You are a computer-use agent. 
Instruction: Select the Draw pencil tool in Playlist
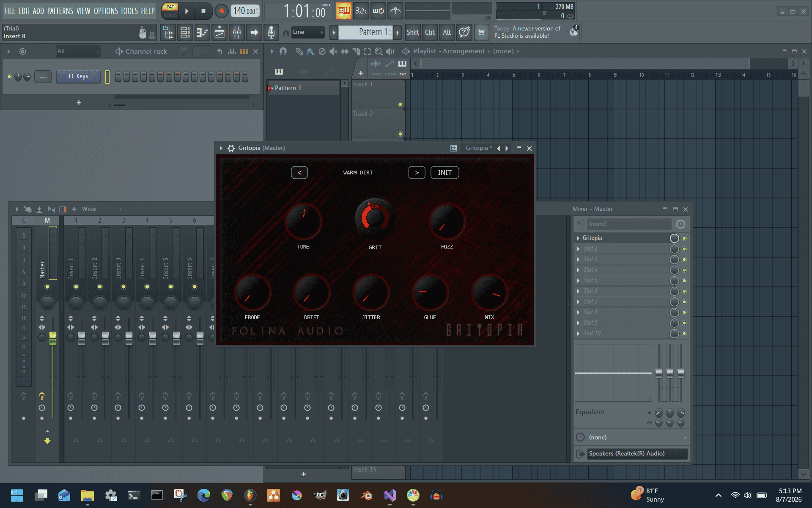point(299,51)
